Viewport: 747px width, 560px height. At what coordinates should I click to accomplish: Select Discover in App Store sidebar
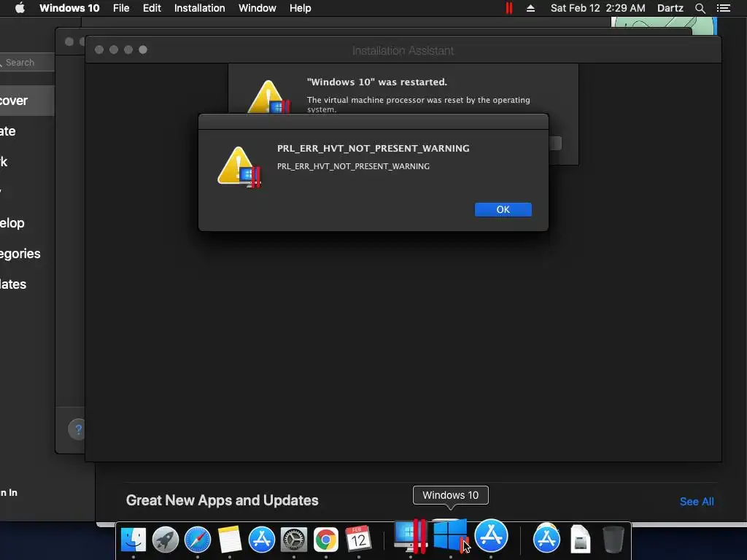[27, 101]
